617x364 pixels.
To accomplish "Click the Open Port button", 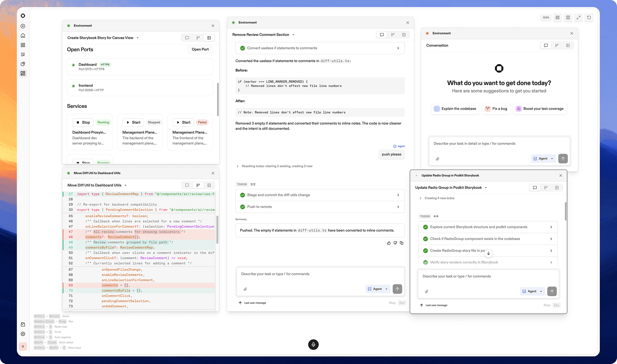I will point(200,49).
